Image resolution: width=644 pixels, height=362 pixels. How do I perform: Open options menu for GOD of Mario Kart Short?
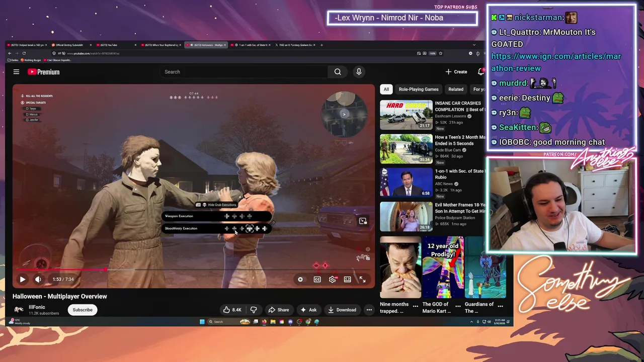tap(458, 305)
